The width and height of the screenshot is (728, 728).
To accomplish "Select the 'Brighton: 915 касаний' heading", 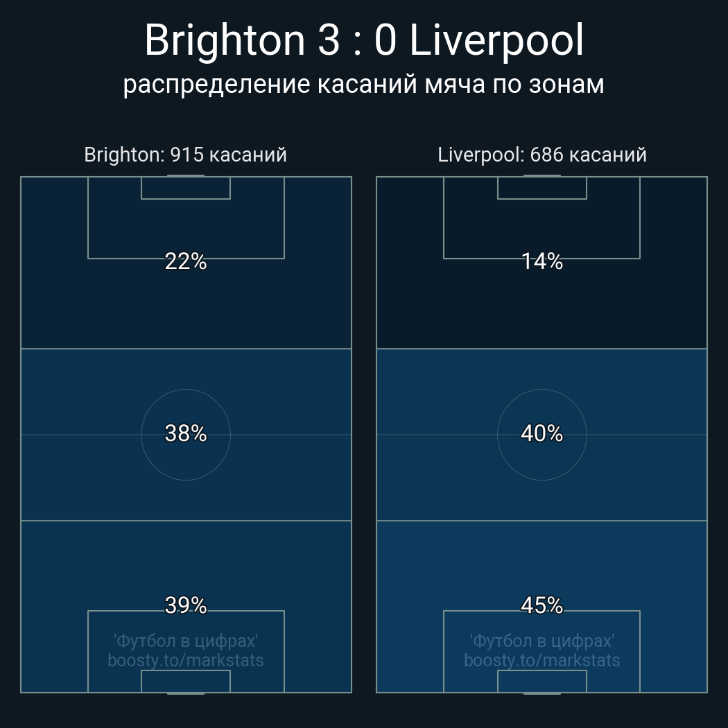I will pyautogui.click(x=185, y=155).
